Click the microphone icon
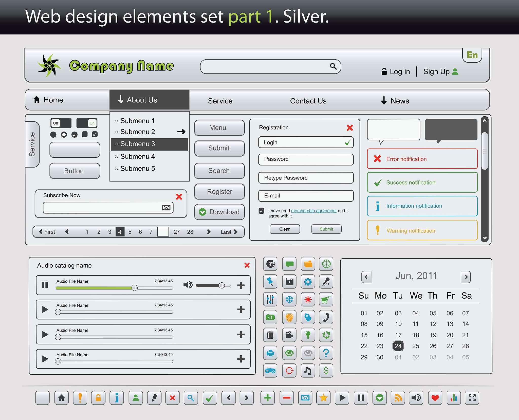 (326, 282)
